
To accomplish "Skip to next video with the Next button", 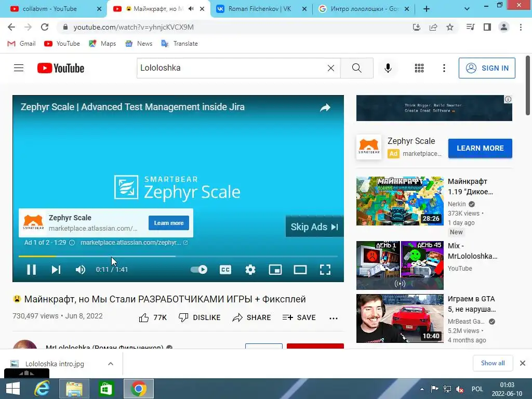I will tap(56, 270).
